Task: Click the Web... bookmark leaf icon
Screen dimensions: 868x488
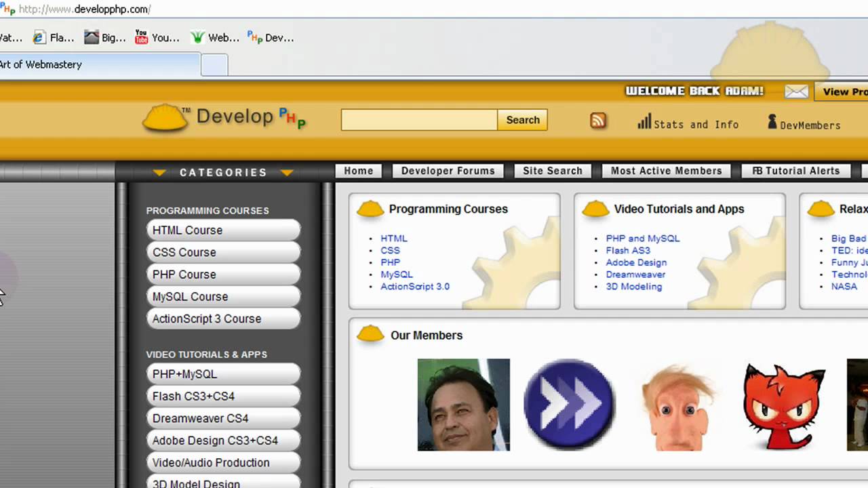Action: point(197,37)
